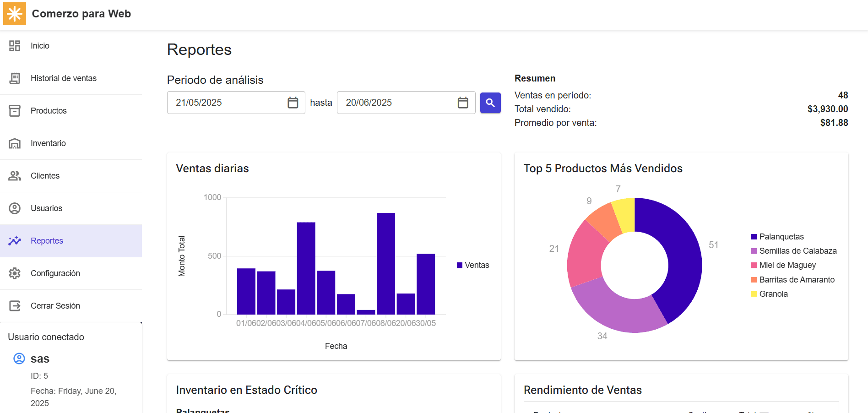Click the Comerzo asterisk logo
The height and width of the screenshot is (413, 868).
14,14
